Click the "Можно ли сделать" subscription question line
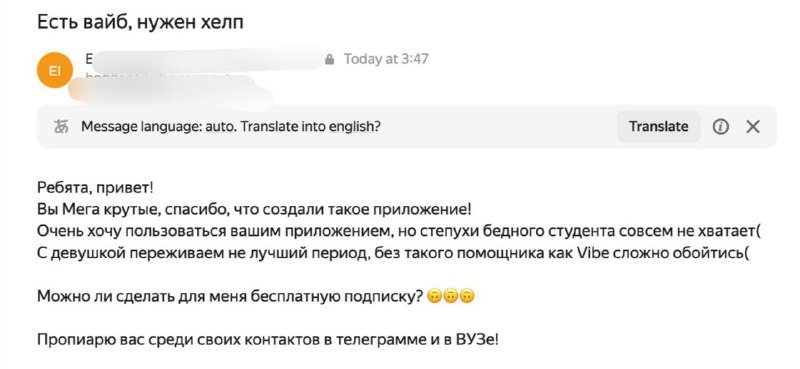Screen dimensions: 800x369 coord(231,297)
